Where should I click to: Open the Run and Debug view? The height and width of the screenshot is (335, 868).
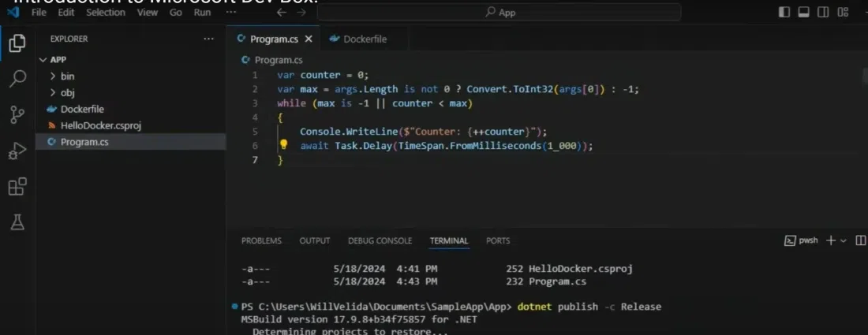[17, 151]
